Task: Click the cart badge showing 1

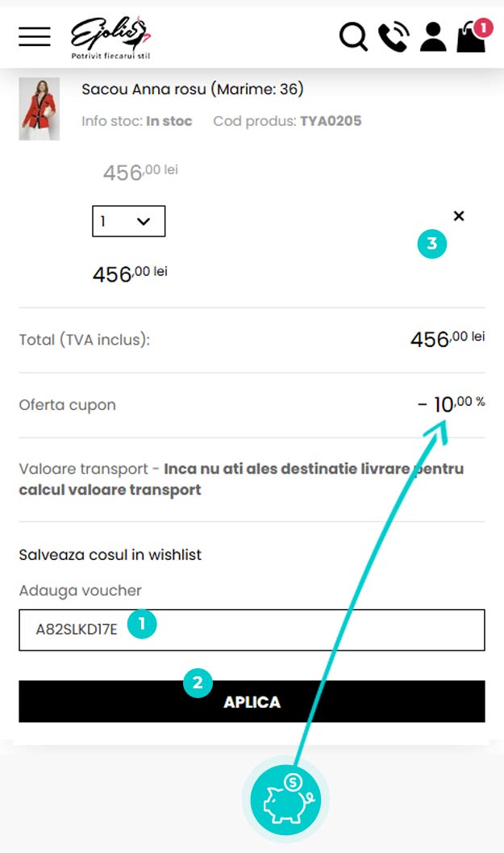Action: 483,27
